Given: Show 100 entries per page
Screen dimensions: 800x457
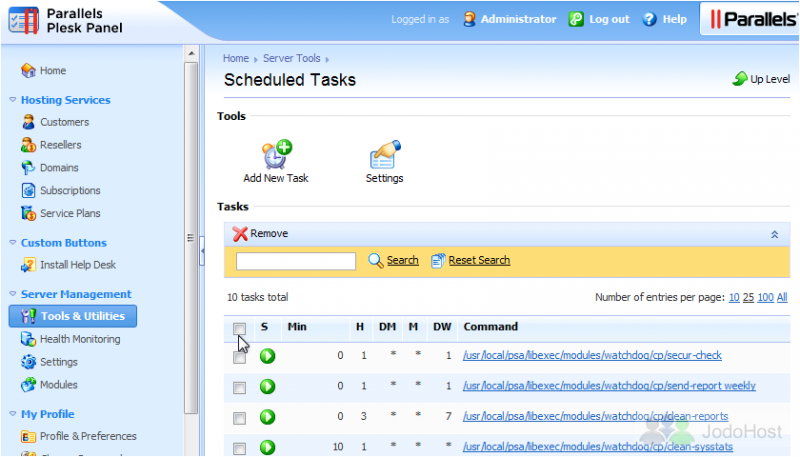Looking at the screenshot, I should tap(765, 297).
